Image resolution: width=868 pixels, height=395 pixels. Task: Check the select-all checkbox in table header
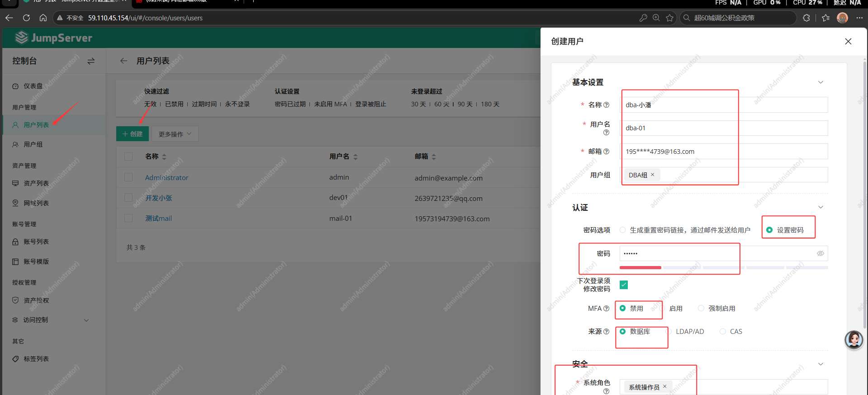tap(128, 156)
